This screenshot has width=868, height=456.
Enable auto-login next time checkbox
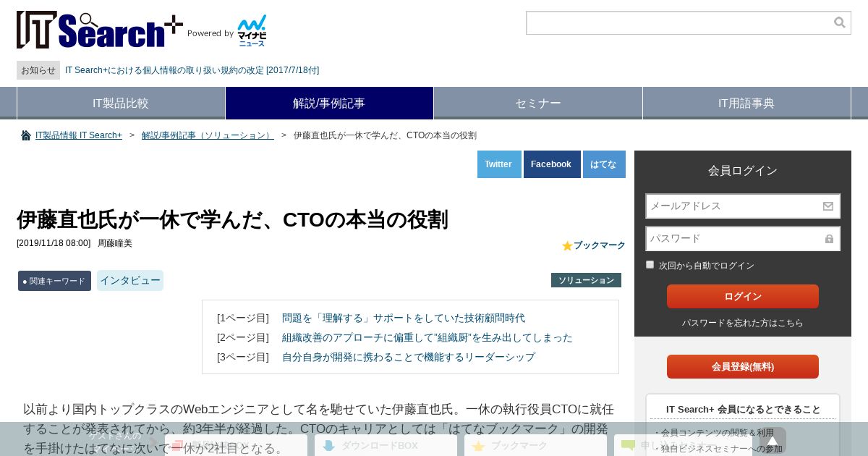click(x=650, y=265)
